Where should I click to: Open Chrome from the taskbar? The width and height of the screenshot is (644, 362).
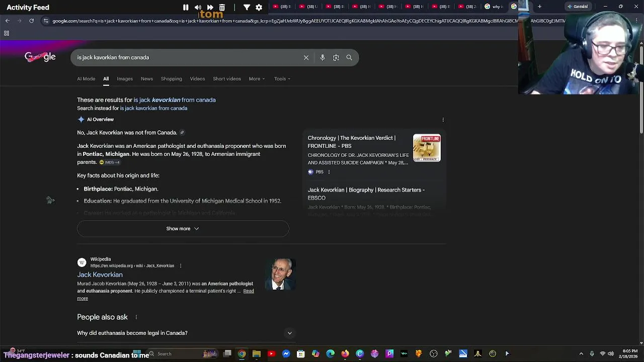click(242, 354)
